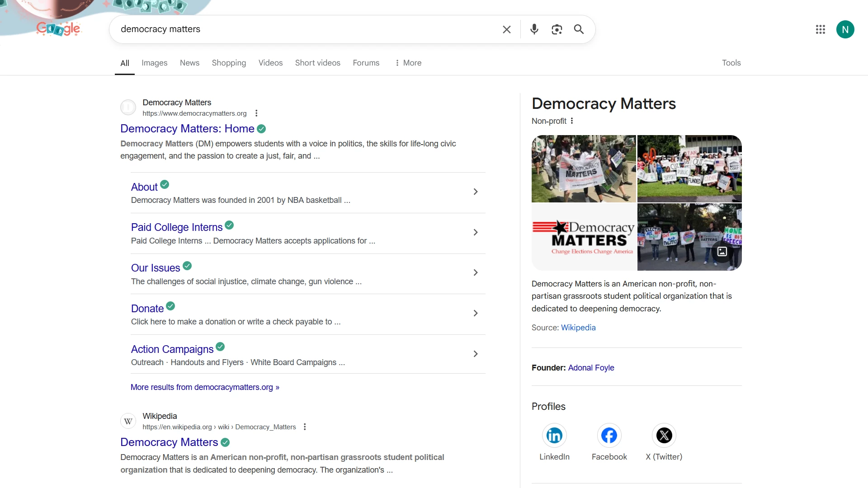Expand the About sitelink chevron
Viewport: 868px width, 488px height.
pyautogui.click(x=475, y=192)
